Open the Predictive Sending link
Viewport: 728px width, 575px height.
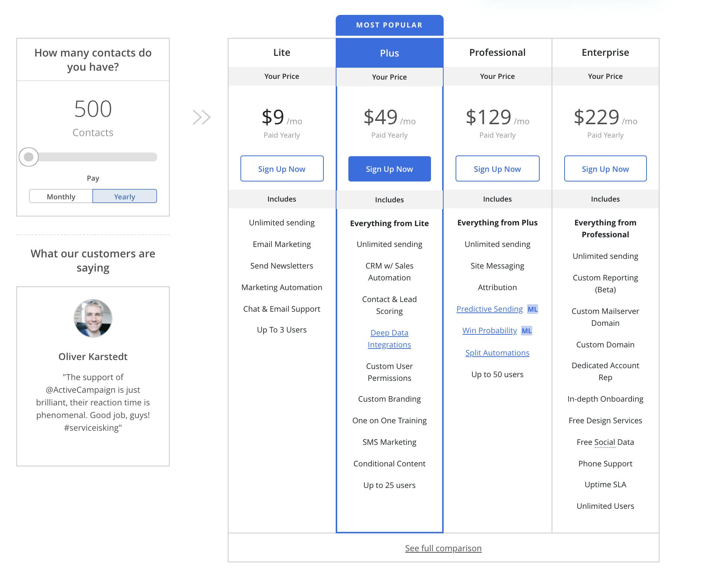point(489,309)
